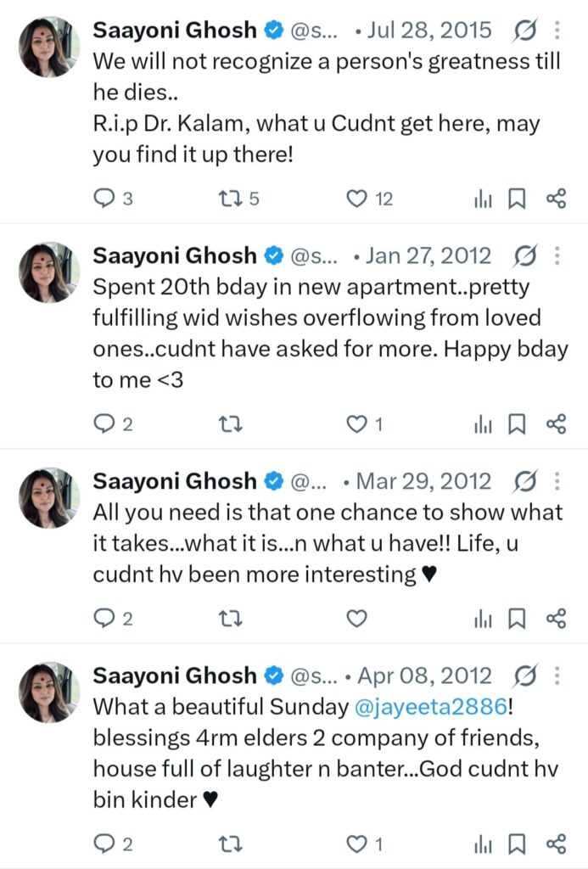Viewport: 588px width, 869px height.
Task: Reply to the 'All you need' tweet
Action: click(104, 619)
